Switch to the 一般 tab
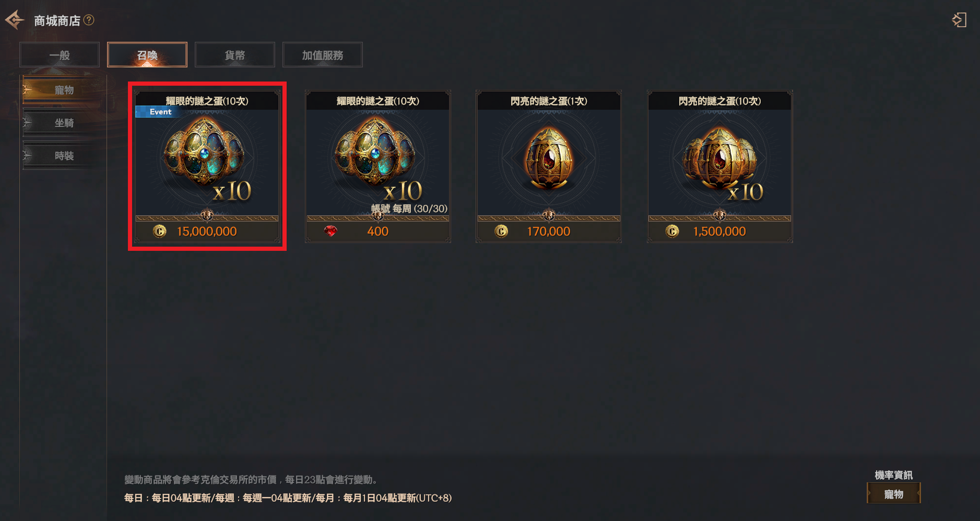 tap(60, 55)
